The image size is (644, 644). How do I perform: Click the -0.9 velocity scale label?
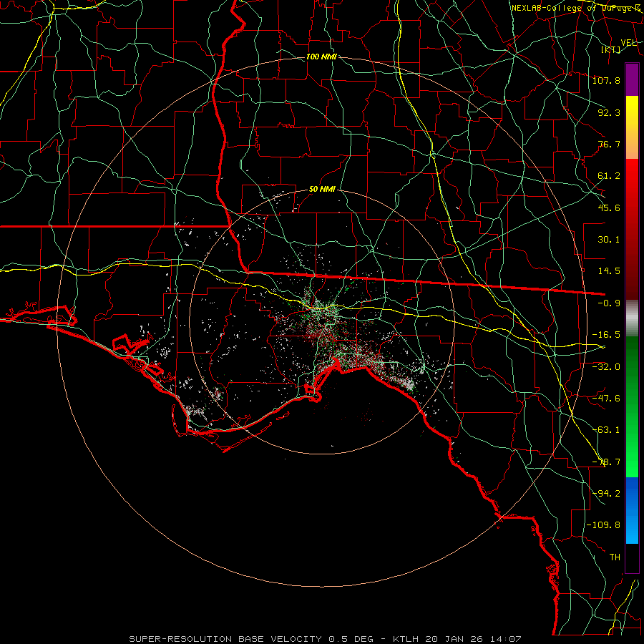pos(609,303)
